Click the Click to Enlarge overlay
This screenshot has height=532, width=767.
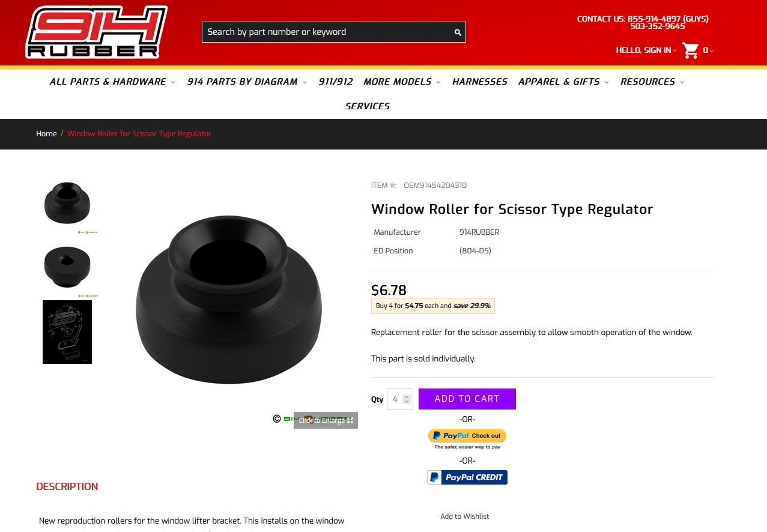tap(326, 420)
